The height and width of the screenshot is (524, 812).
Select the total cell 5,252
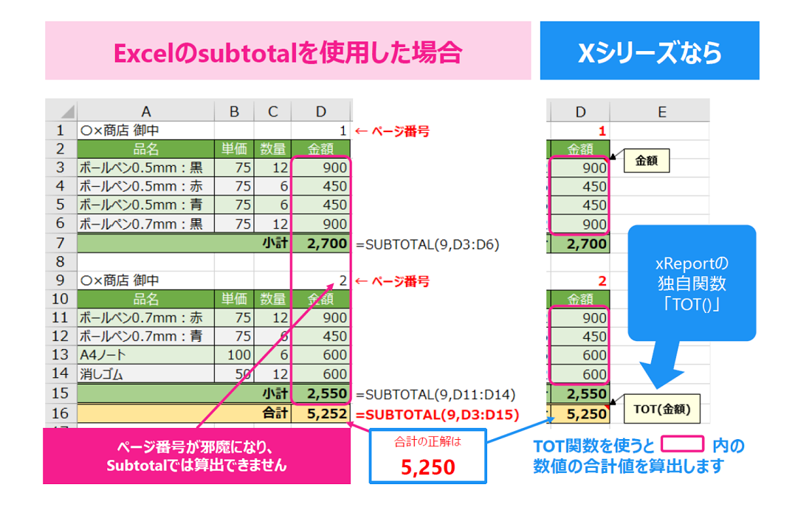(321, 413)
